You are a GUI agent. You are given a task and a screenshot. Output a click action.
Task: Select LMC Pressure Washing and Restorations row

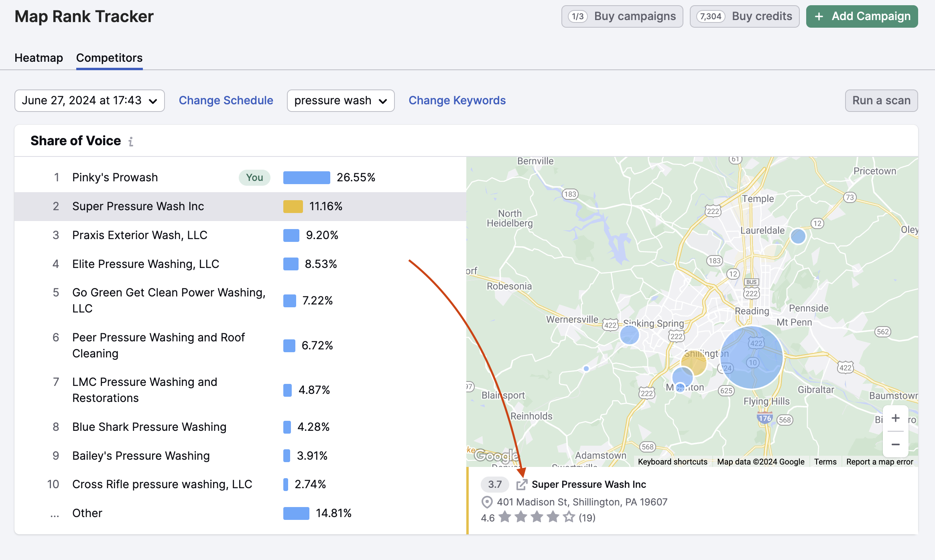[x=240, y=390]
